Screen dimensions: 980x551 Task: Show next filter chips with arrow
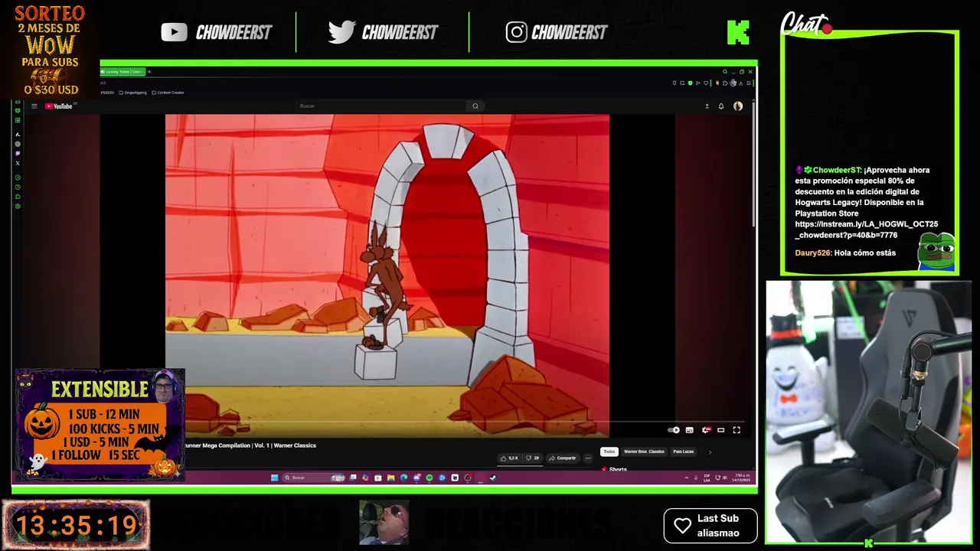point(710,452)
